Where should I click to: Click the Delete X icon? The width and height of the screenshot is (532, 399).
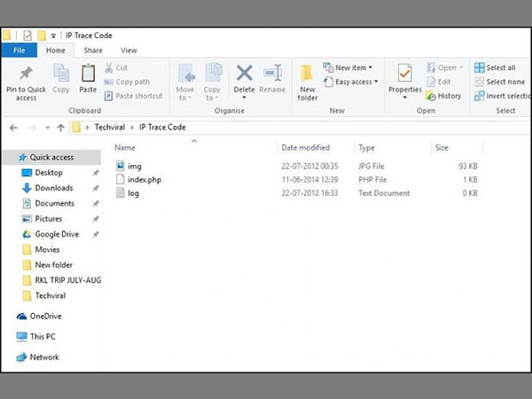(245, 73)
